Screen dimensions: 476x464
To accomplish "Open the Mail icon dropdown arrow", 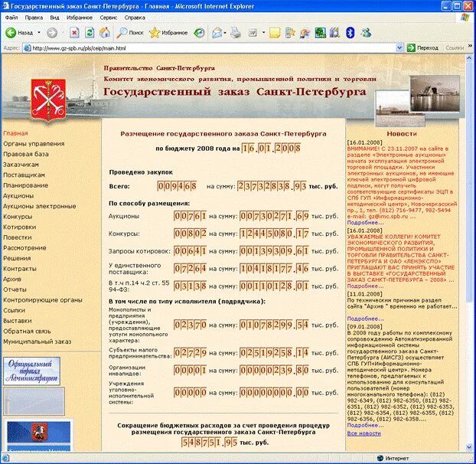I will pos(225,32).
